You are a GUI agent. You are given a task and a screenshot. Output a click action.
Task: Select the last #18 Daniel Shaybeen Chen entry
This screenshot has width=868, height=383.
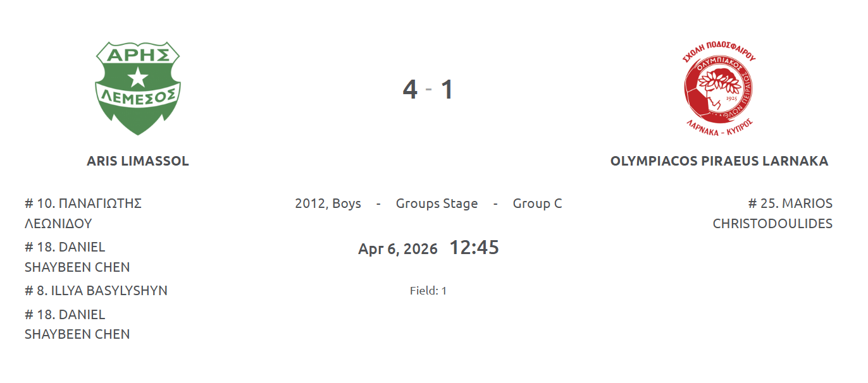77,324
